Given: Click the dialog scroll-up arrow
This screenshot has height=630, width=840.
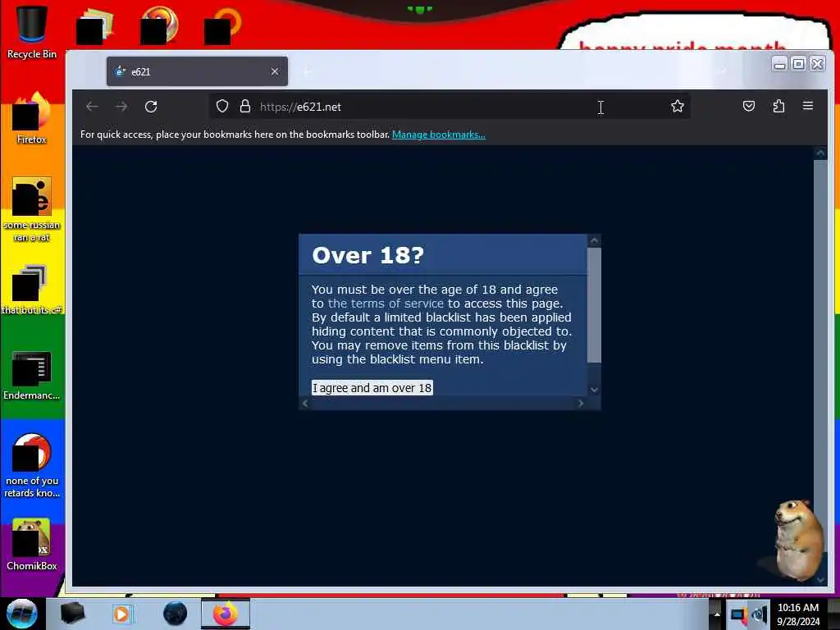Looking at the screenshot, I should (594, 240).
